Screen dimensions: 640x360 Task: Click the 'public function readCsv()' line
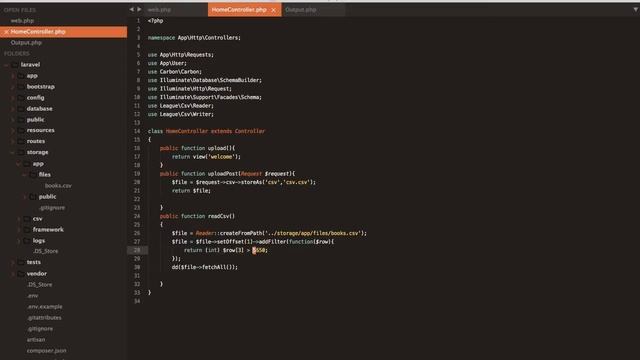[x=198, y=216]
